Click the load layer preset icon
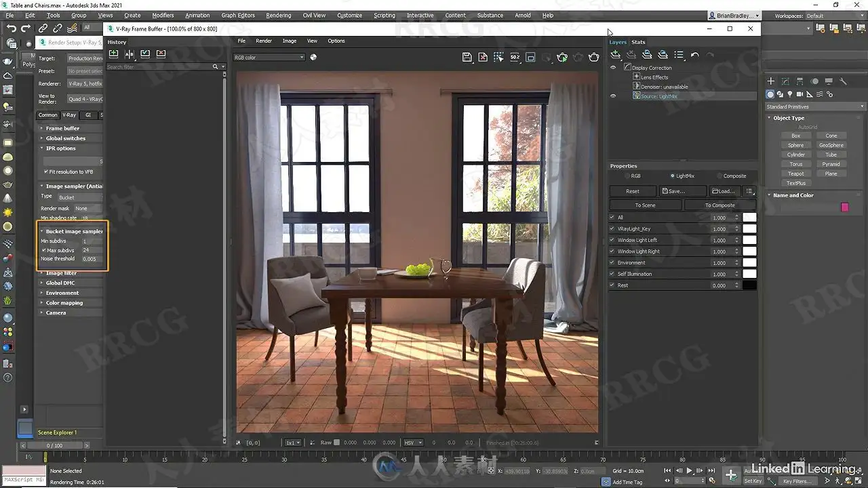The image size is (868, 488). coord(663,55)
